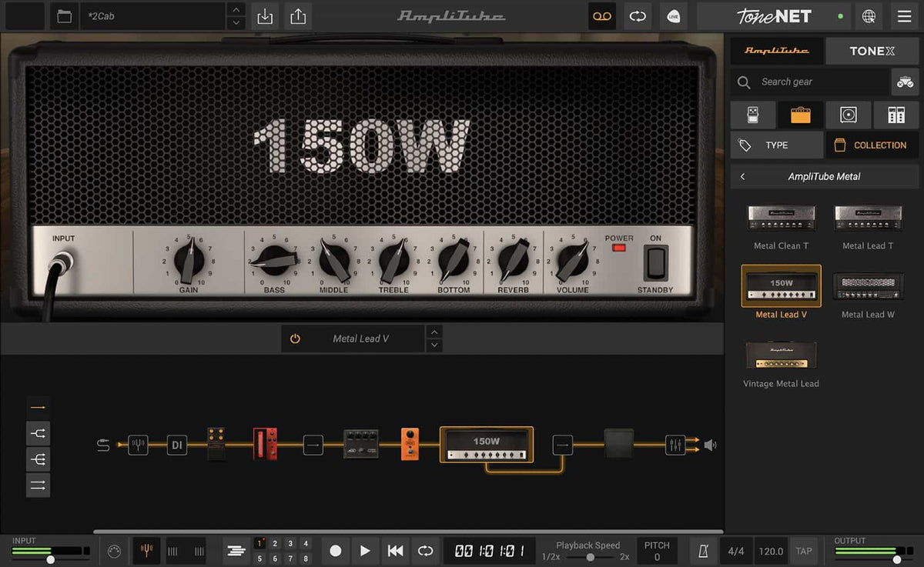Select the Vintage Metal Lead amp thumbnail
This screenshot has height=567, width=924.
click(x=781, y=355)
